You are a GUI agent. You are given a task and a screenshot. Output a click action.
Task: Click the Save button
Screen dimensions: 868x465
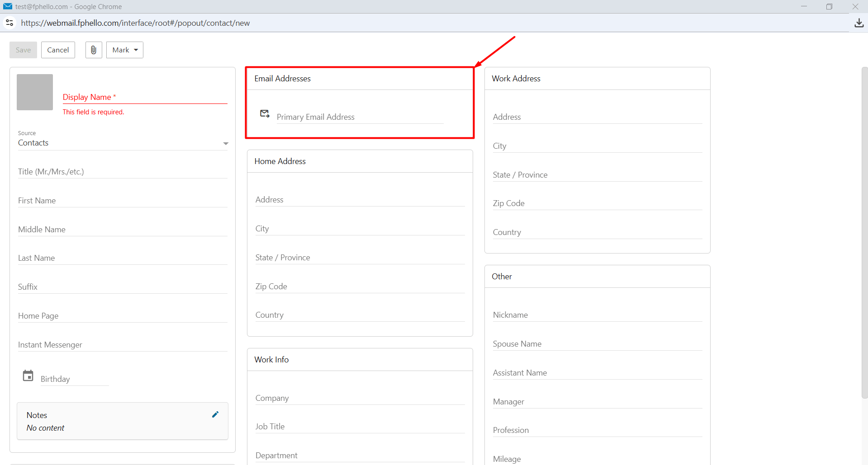[x=23, y=50]
